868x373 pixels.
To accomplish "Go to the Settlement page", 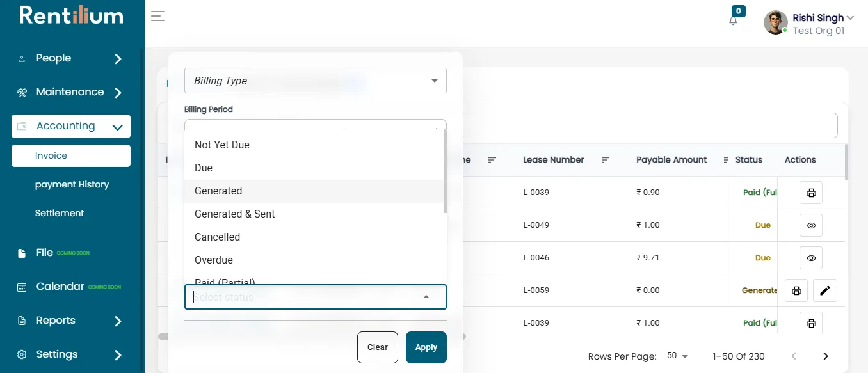I will [60, 213].
